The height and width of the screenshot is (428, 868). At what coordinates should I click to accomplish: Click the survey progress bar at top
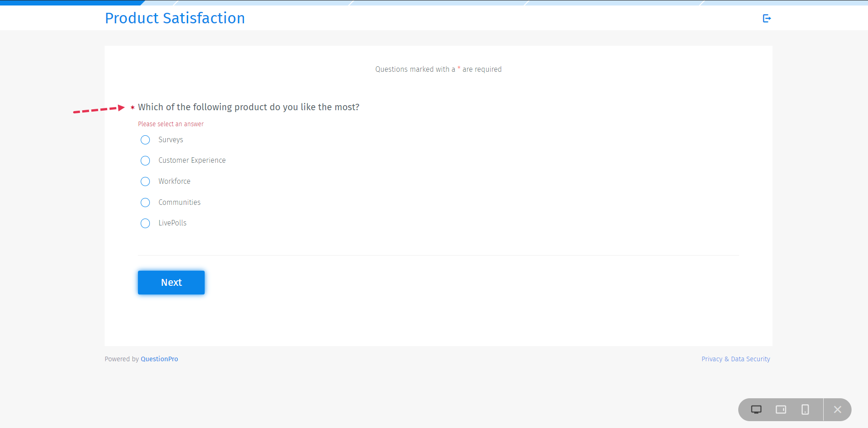point(434,3)
